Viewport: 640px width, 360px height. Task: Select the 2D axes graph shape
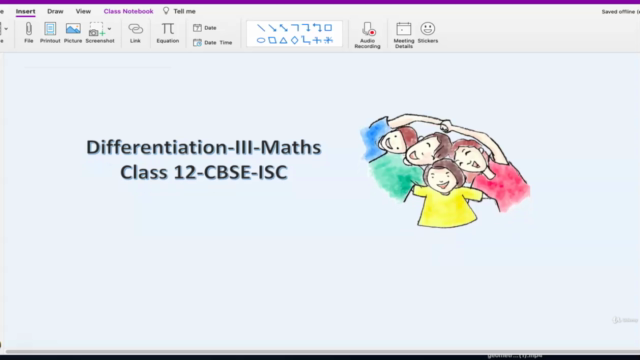pyautogui.click(x=317, y=40)
